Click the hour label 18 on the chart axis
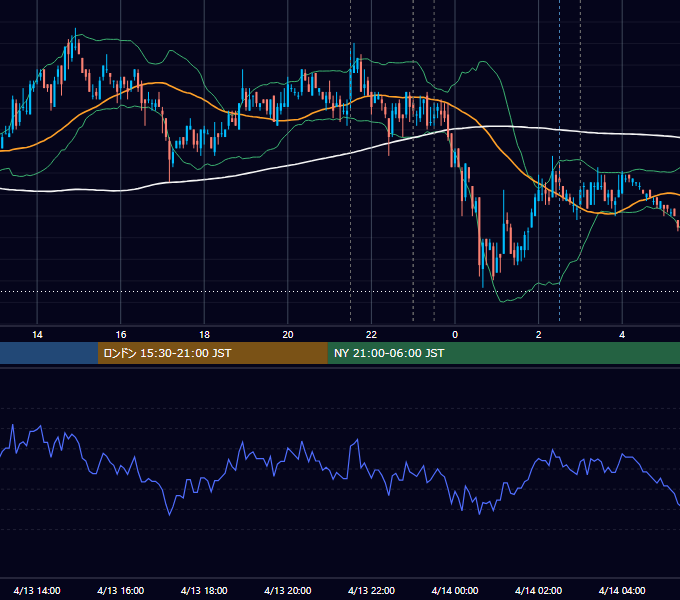Viewport: 680px width, 600px height. (204, 335)
